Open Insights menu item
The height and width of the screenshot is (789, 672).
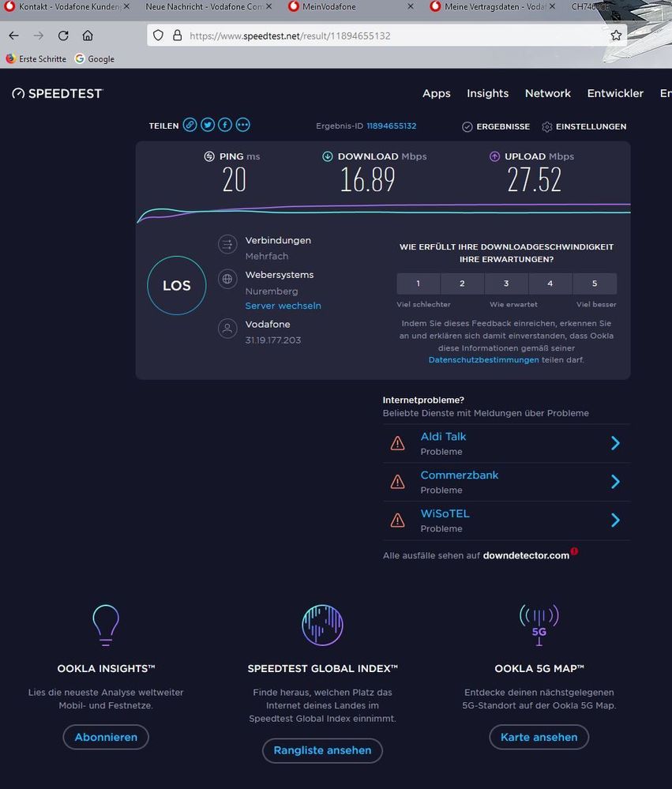tap(487, 94)
